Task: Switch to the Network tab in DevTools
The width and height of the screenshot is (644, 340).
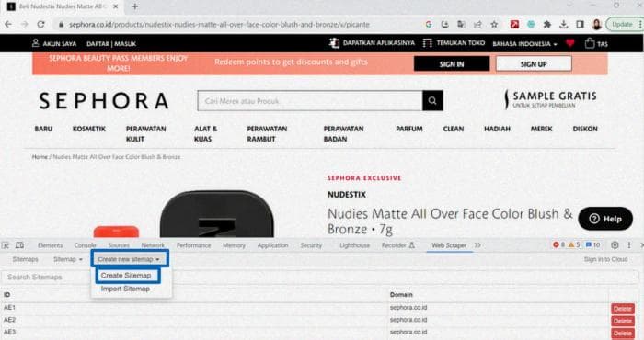Action: click(x=153, y=245)
